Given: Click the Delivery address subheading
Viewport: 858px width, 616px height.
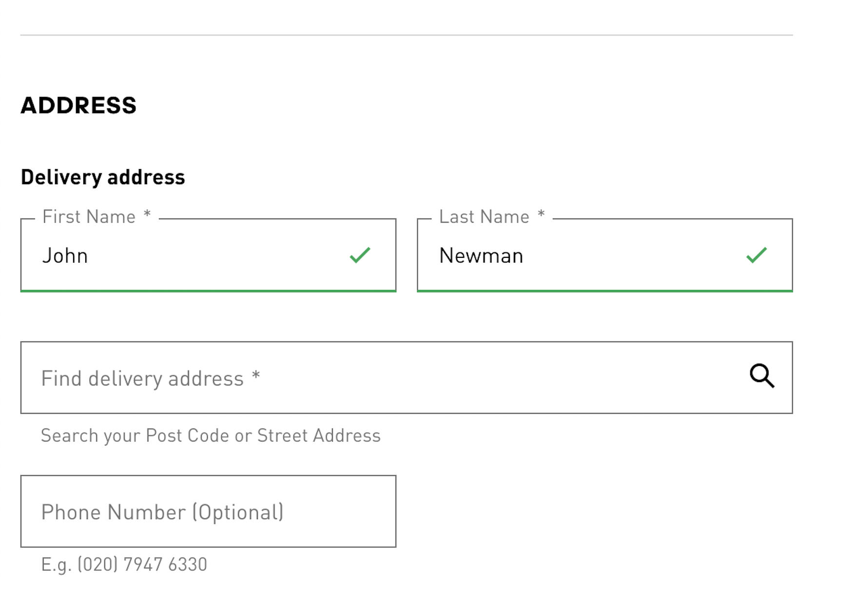Looking at the screenshot, I should point(103,177).
